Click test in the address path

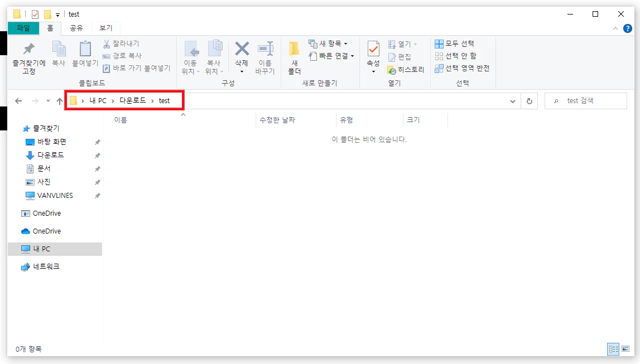164,101
